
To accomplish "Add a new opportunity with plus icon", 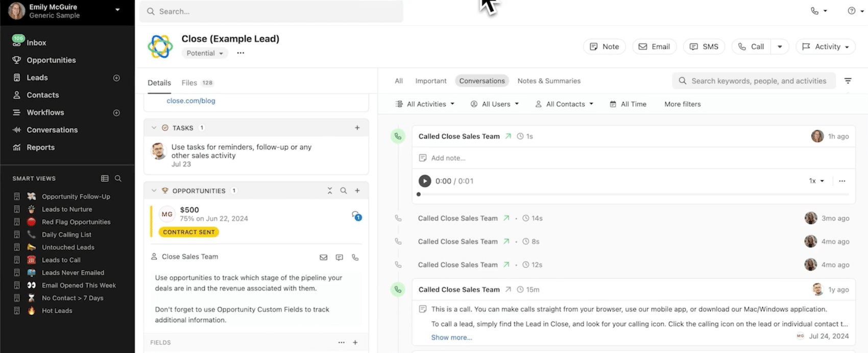I will 357,191.
